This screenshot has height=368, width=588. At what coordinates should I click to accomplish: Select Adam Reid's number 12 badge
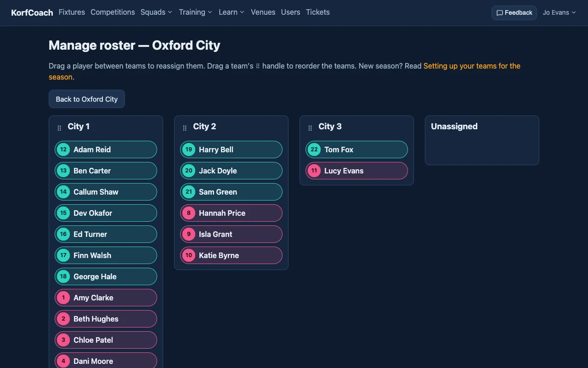click(63, 149)
